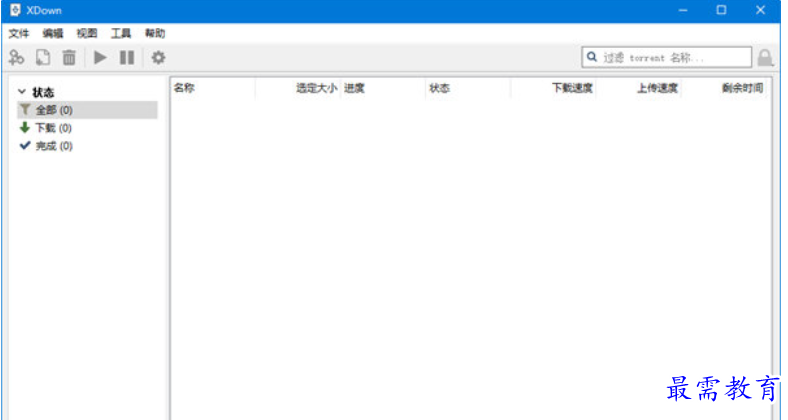Image resolution: width=788 pixels, height=420 pixels.
Task: Sort by the 上传速度 column header
Action: coord(638,88)
